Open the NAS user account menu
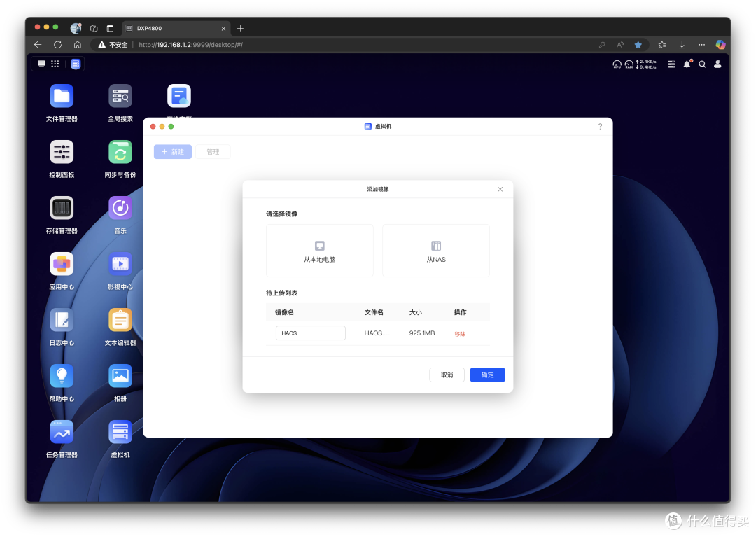Image resolution: width=756 pixels, height=537 pixels. (x=717, y=64)
